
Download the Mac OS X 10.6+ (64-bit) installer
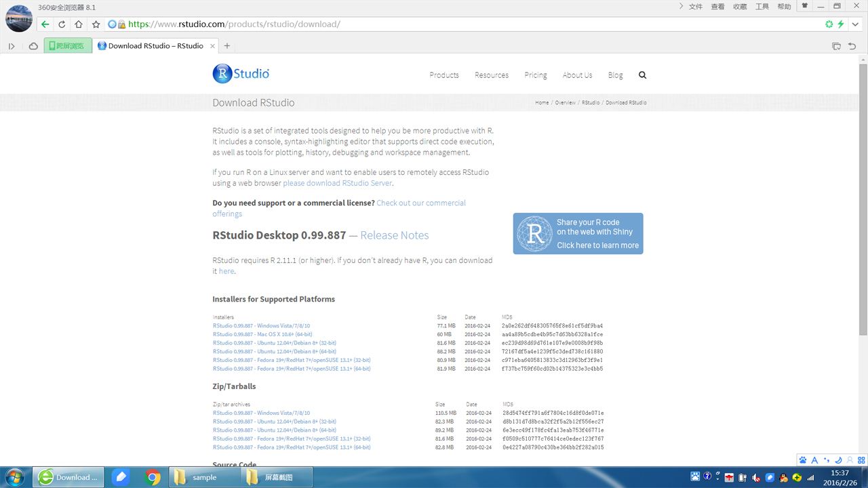point(262,334)
